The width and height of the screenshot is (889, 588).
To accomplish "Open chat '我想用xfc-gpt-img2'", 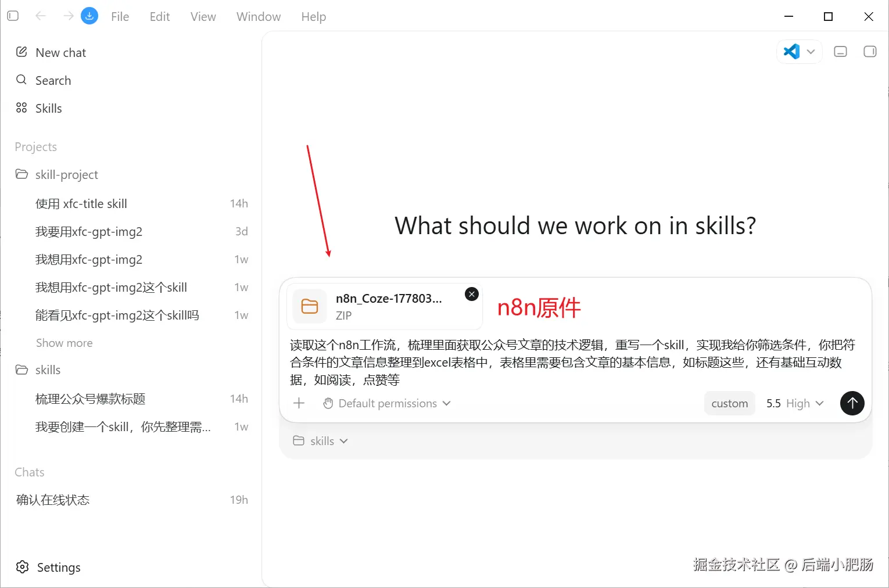I will point(131,259).
